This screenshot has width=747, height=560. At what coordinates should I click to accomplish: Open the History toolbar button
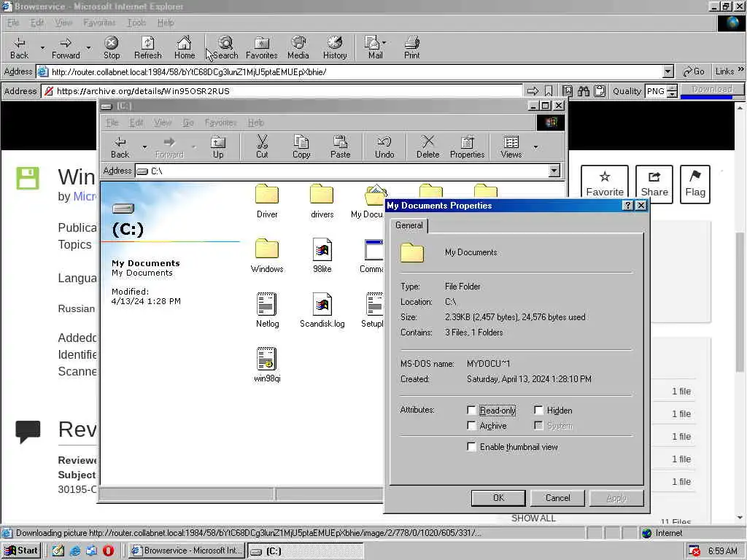pyautogui.click(x=335, y=47)
